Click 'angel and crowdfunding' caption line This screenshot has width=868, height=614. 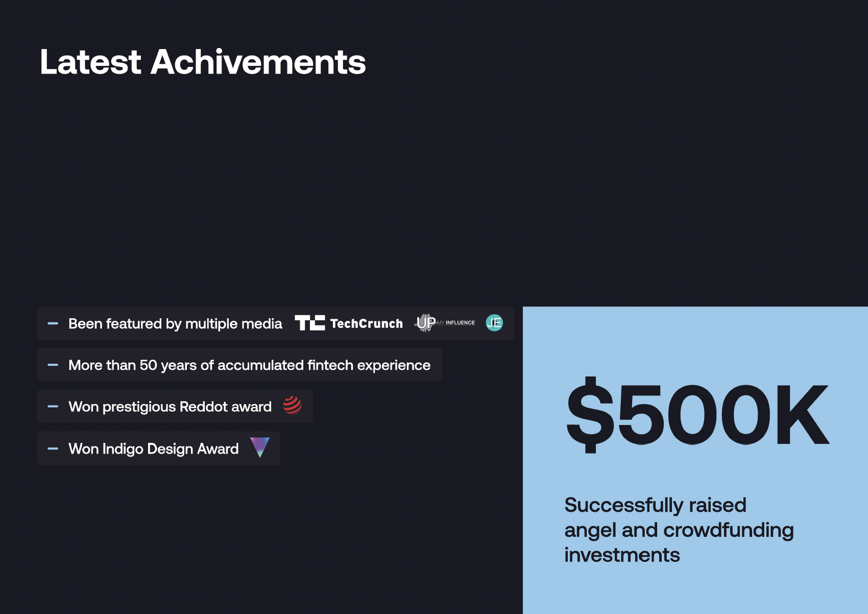[679, 530]
